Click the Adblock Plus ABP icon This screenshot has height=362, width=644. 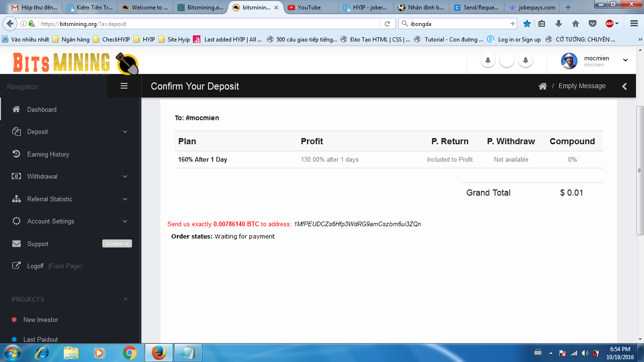coord(610,24)
